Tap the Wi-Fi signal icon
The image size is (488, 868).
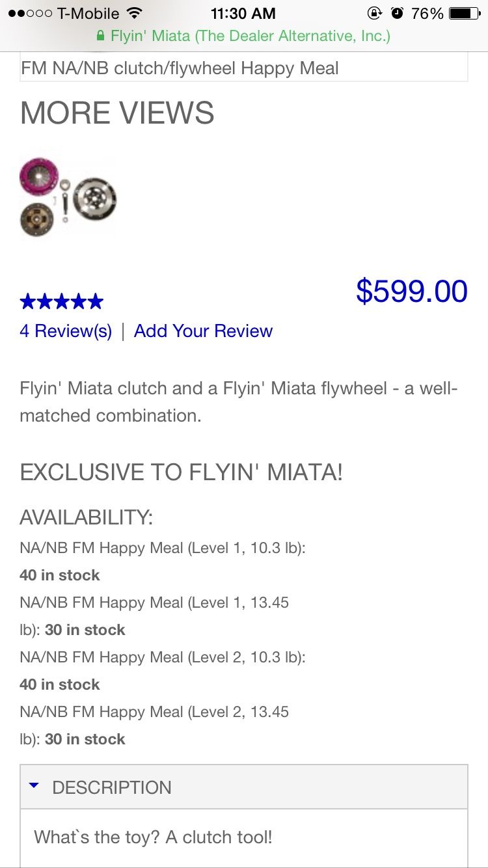click(x=135, y=13)
